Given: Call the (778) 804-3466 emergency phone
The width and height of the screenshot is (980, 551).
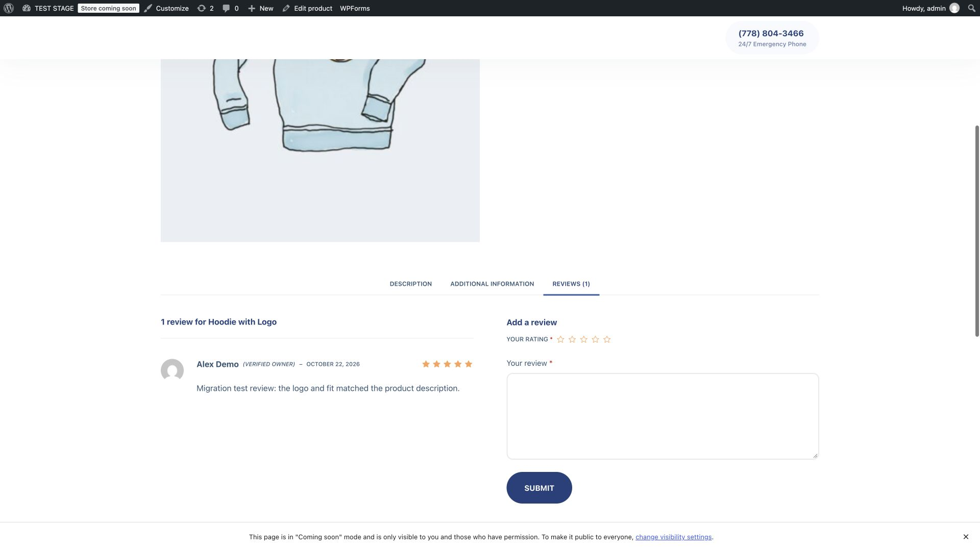Looking at the screenshot, I should point(771,33).
